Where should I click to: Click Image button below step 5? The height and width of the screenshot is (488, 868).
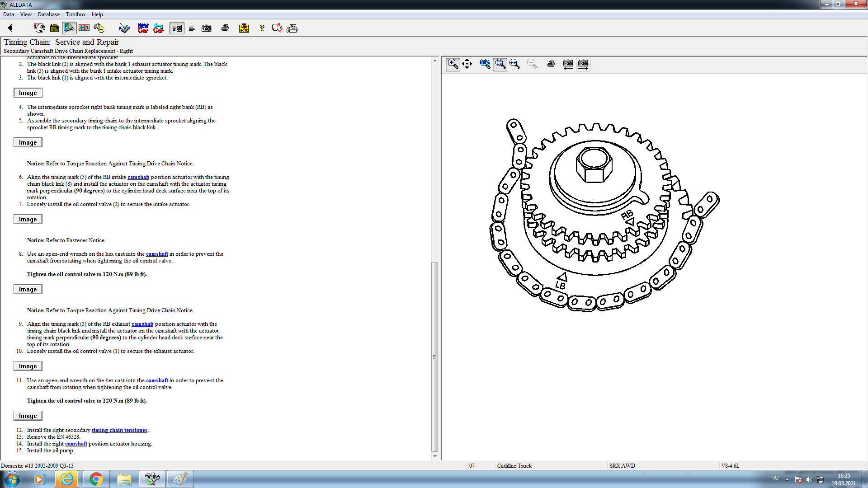tap(28, 142)
